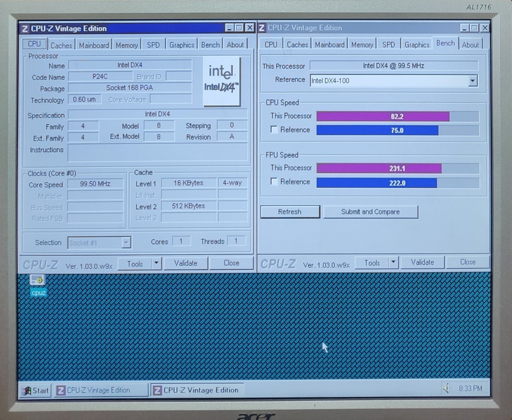Image resolution: width=512 pixels, height=420 pixels.
Task: Switch to Graphics tab in left window
Action: click(182, 45)
